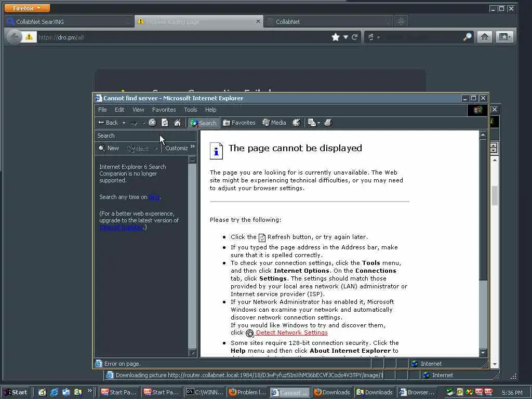532x399 pixels.
Task: Click the Print icon in IE toolbar
Action: (328, 123)
